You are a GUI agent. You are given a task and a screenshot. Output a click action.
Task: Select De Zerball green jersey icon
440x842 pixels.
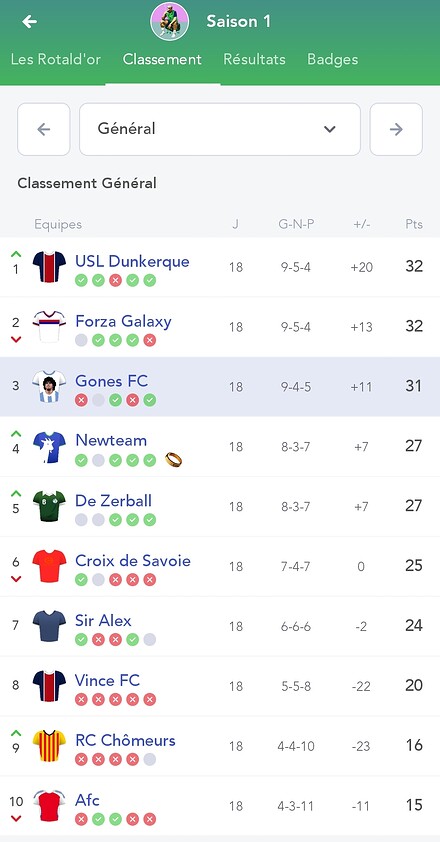click(49, 506)
